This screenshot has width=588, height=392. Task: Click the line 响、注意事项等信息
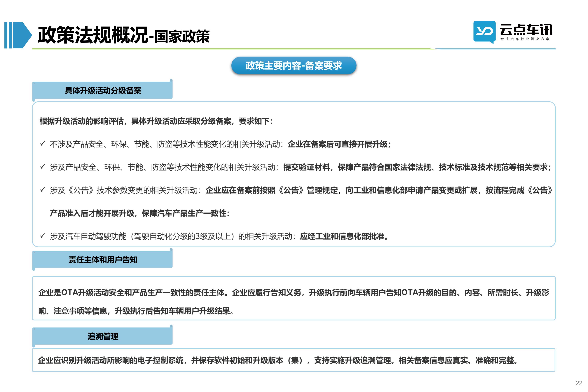pyautogui.click(x=136, y=311)
